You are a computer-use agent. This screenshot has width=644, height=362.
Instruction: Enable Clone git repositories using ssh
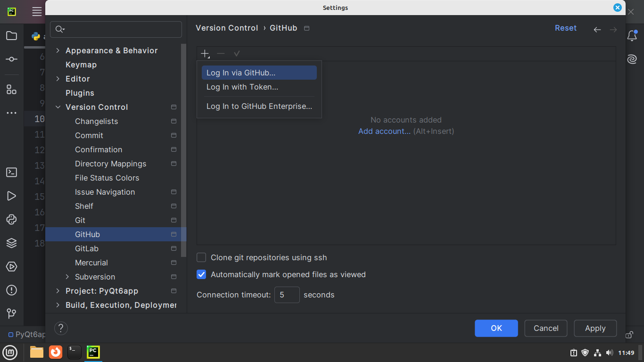(x=201, y=257)
